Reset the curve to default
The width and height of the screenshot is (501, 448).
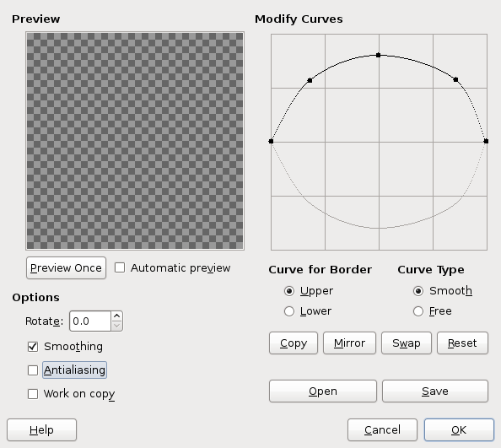click(463, 343)
